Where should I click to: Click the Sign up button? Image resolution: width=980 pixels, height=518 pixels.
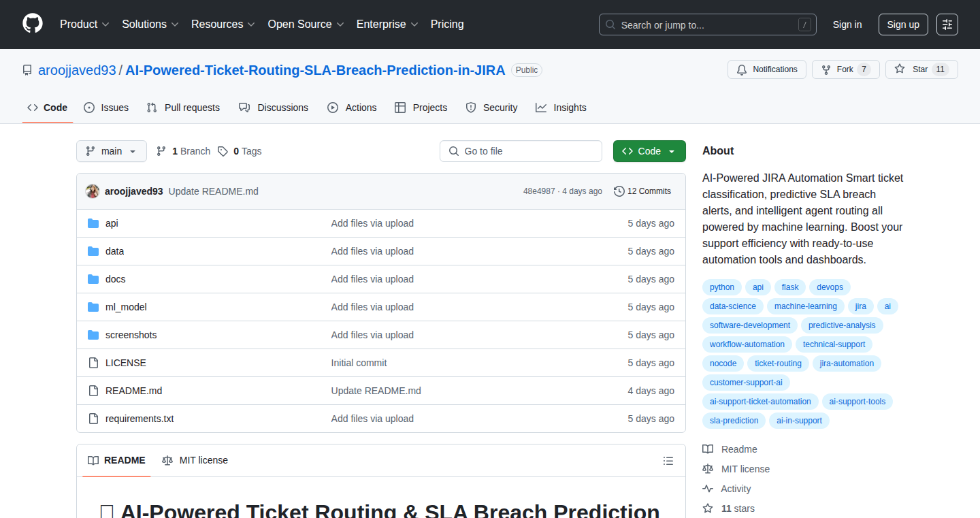coord(903,25)
